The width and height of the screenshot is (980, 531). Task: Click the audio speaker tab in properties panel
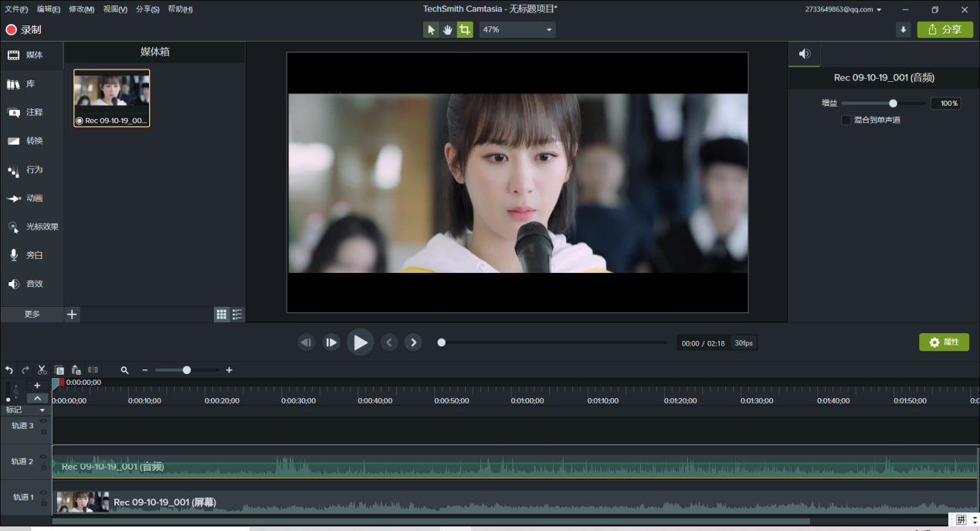point(804,54)
